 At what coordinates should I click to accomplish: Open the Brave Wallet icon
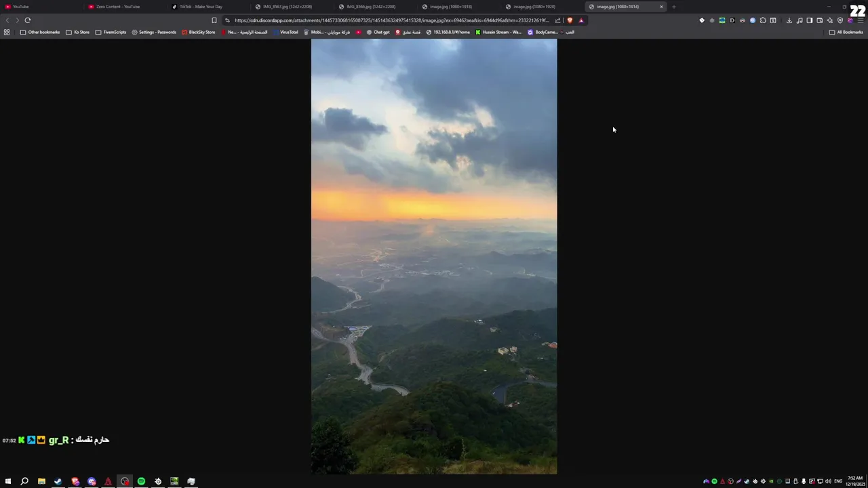820,20
